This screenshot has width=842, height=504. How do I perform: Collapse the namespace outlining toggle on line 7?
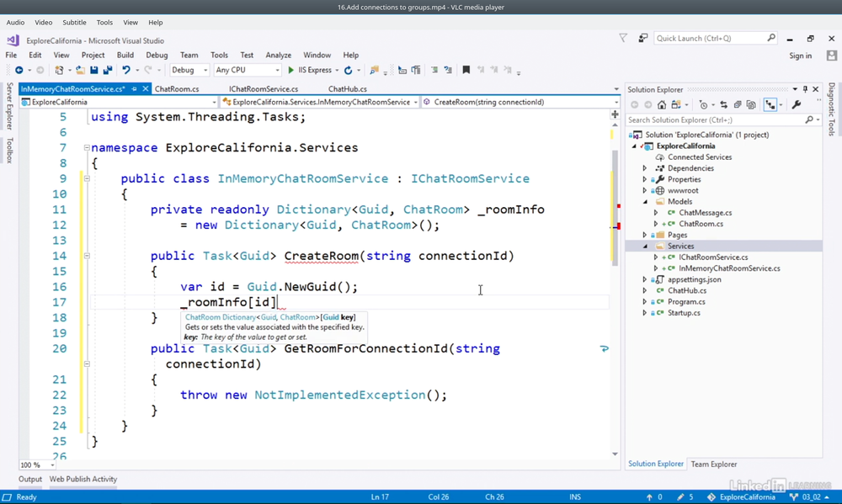(x=87, y=147)
